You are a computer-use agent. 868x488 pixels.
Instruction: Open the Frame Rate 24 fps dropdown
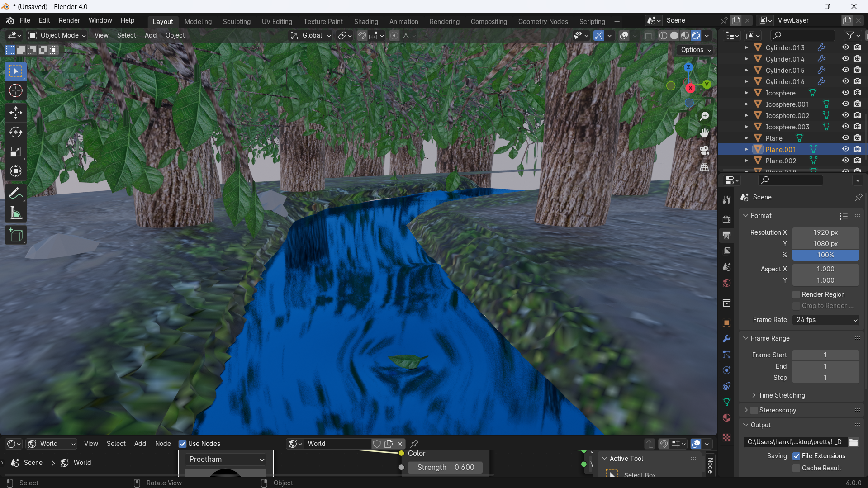pos(825,320)
